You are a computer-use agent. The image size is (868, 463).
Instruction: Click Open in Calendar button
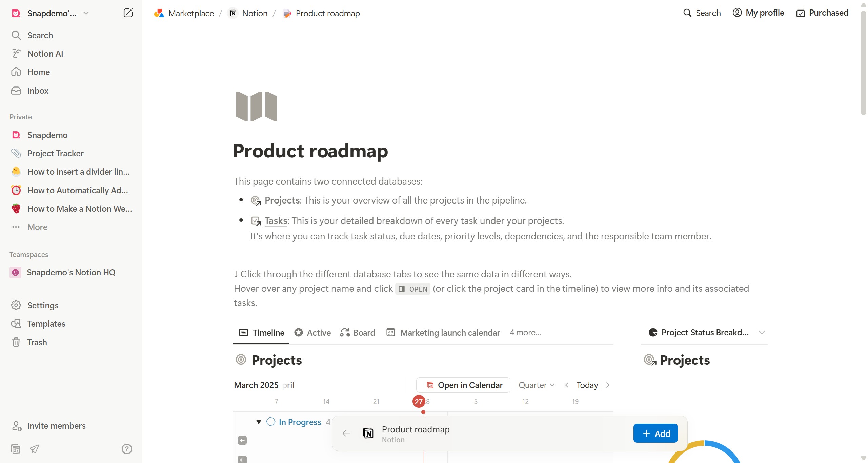click(463, 385)
